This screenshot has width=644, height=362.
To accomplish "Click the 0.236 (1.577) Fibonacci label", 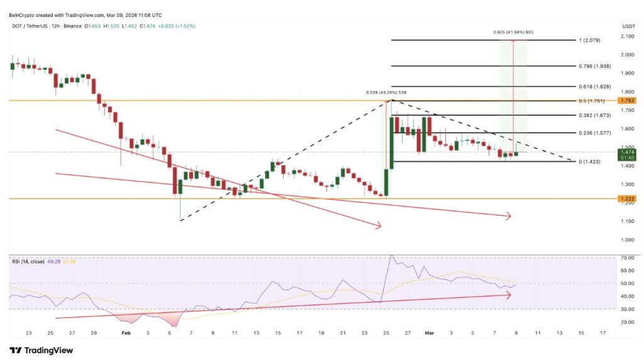I will tap(595, 133).
